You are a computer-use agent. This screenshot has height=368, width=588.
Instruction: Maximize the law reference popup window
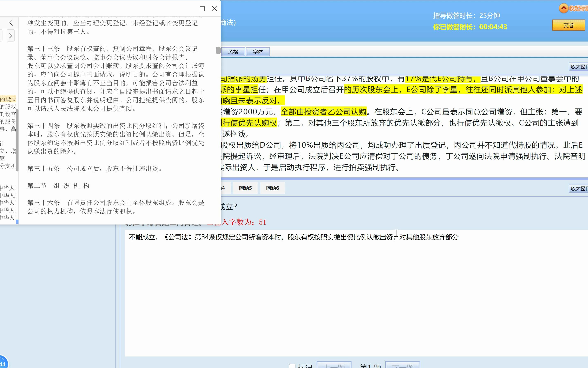click(202, 9)
